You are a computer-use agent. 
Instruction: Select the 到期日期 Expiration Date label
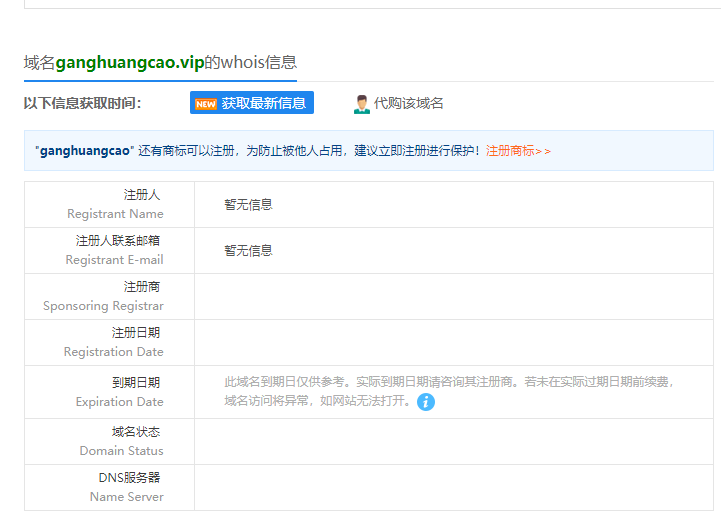[x=120, y=392]
